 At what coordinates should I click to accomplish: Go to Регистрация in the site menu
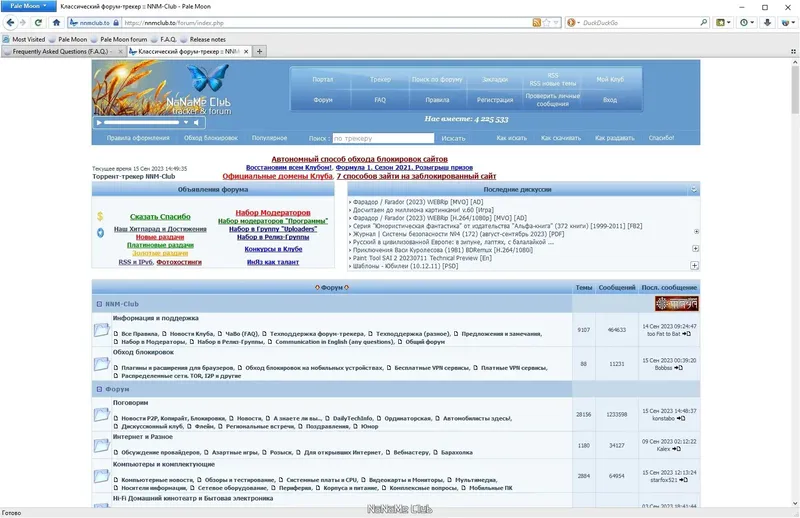point(495,100)
